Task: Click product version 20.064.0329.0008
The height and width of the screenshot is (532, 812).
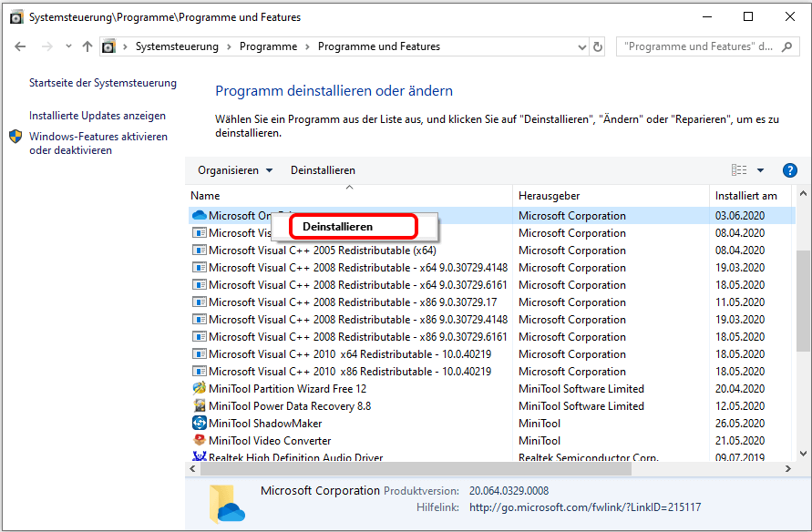Action: [509, 491]
